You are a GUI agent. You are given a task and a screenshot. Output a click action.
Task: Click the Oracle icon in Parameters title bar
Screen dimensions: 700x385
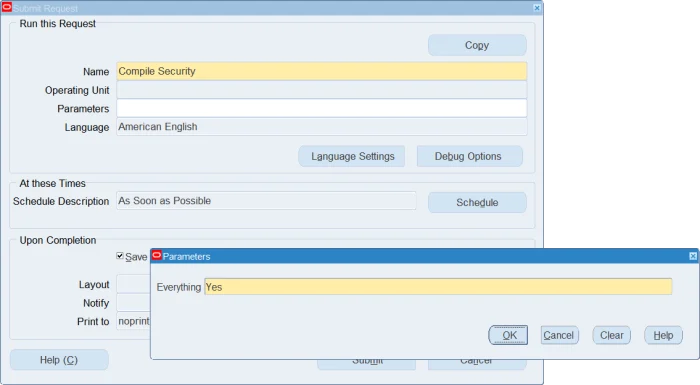(157, 256)
